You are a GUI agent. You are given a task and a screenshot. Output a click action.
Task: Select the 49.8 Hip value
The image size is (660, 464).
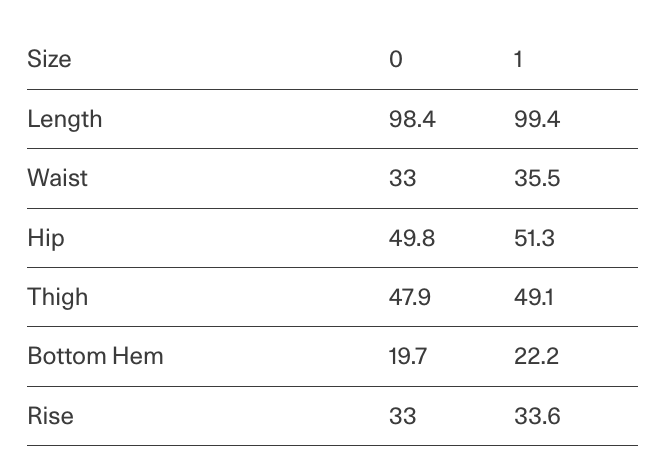tap(412, 238)
